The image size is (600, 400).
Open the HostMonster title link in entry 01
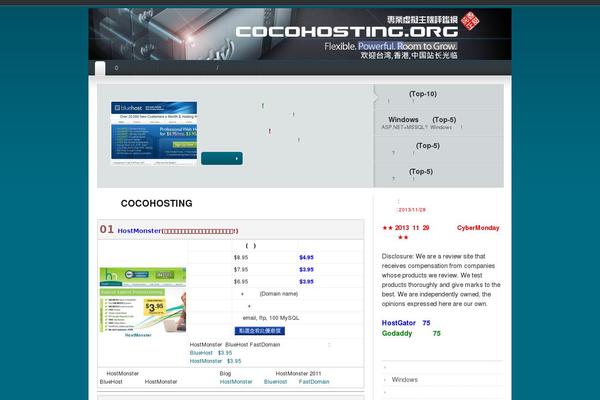(139, 231)
